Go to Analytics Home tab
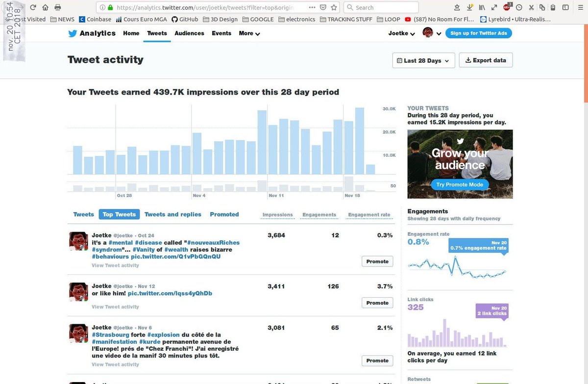 coord(131,33)
